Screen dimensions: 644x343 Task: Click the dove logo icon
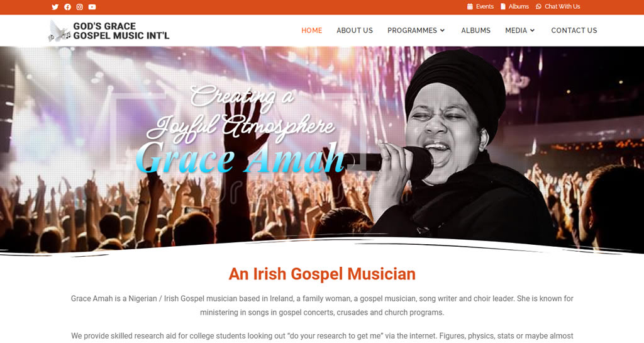point(59,31)
